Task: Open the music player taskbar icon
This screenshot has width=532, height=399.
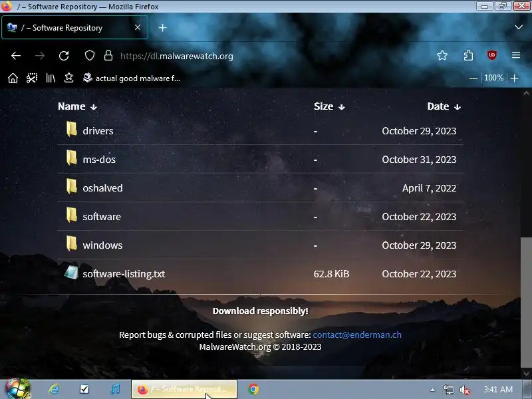Action: 115,389
